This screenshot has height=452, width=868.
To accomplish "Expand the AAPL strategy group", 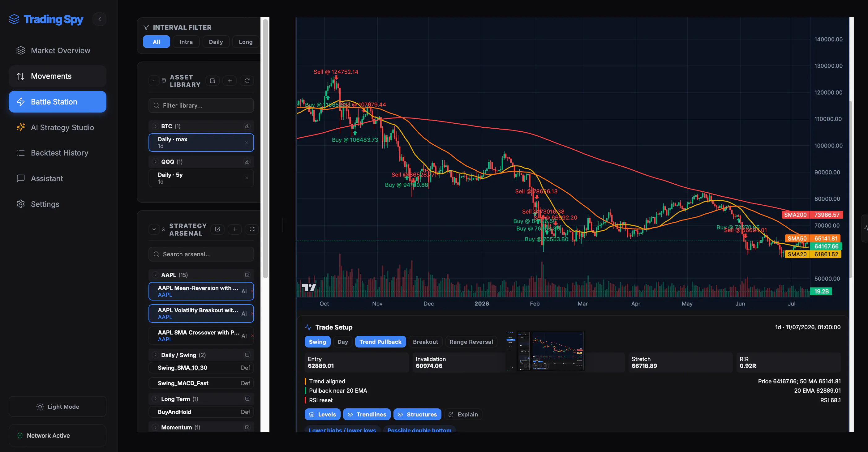I will click(155, 275).
